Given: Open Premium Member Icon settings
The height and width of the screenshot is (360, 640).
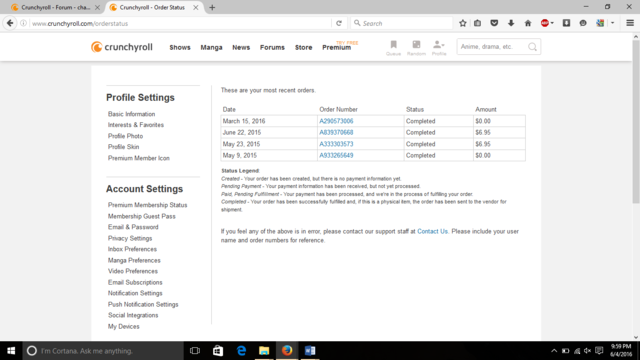Looking at the screenshot, I should 139,158.
